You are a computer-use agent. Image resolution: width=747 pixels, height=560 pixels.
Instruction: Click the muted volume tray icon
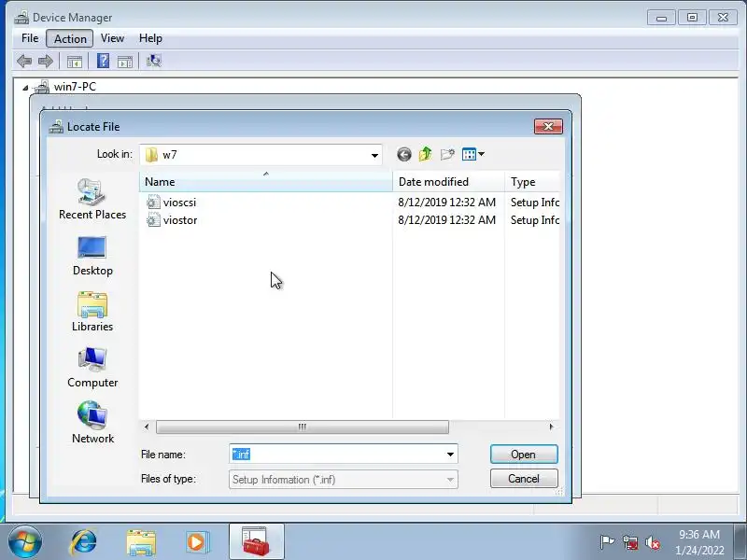click(653, 542)
